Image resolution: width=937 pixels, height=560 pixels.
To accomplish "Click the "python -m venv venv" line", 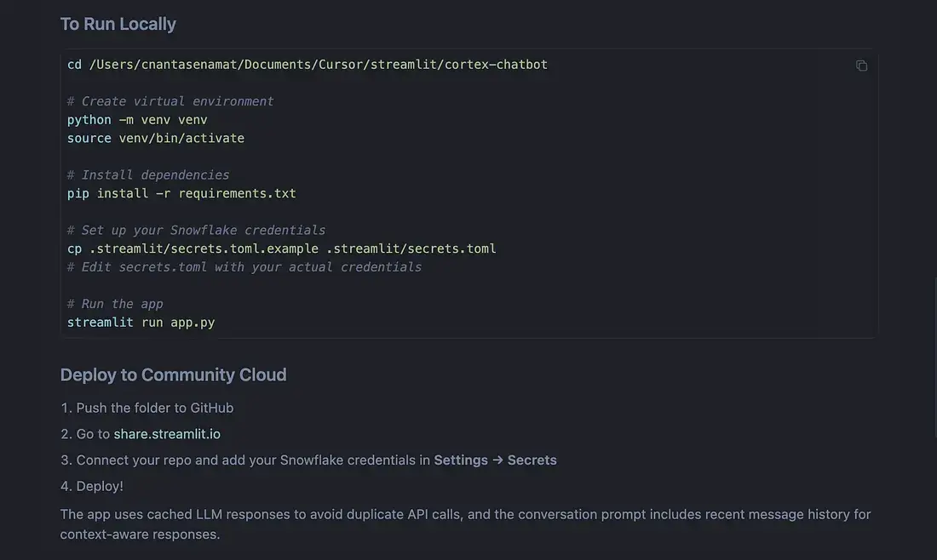I will pos(137,120).
